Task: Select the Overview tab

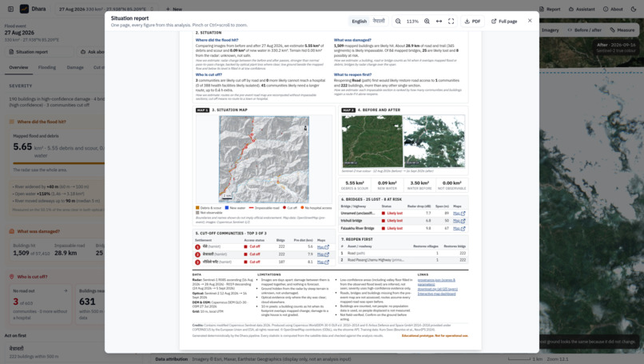Action: point(18,67)
